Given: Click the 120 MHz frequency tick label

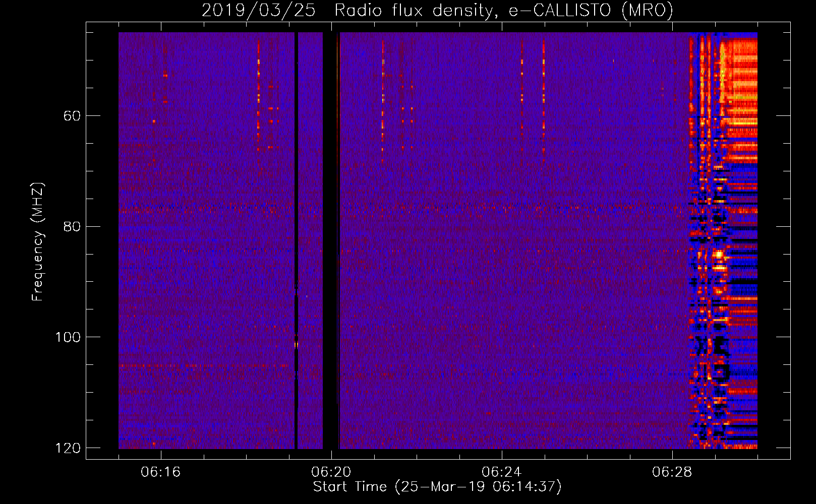Looking at the screenshot, I should pos(68,448).
